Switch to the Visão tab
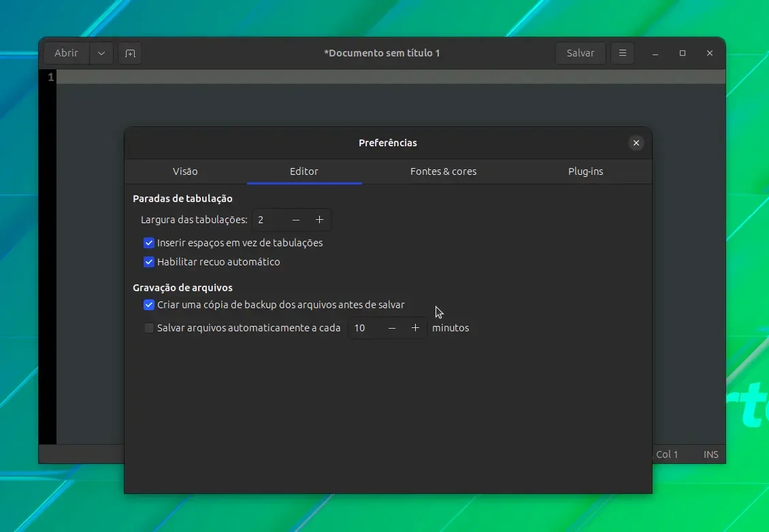 [185, 171]
